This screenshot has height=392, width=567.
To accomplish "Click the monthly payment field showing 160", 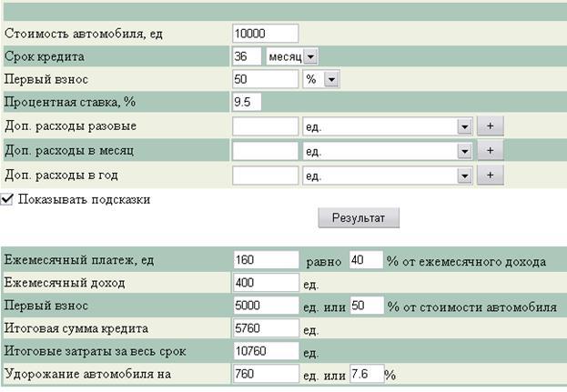I will point(265,261).
